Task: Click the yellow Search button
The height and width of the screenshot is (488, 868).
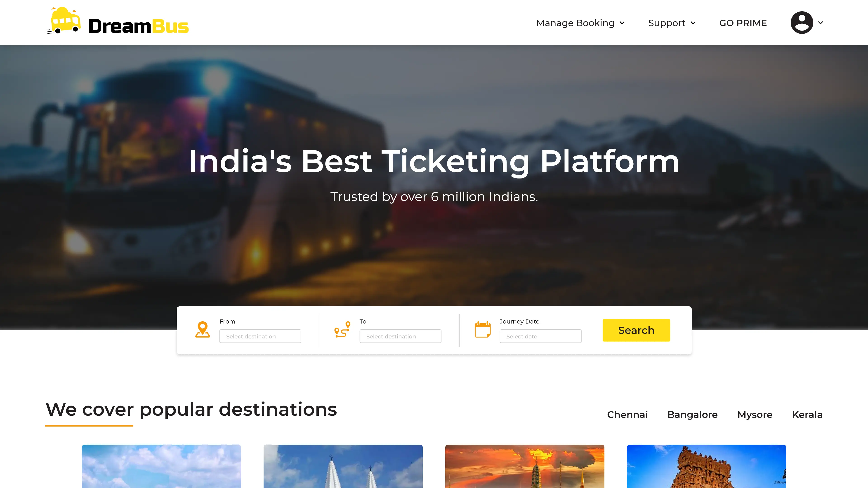Action: tap(636, 330)
